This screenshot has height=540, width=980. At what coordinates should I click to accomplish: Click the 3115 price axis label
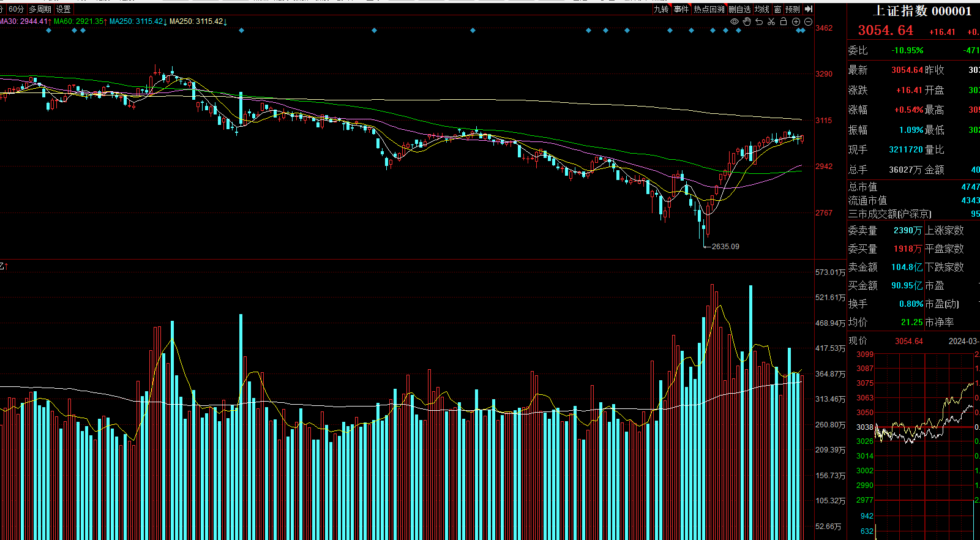tap(824, 121)
